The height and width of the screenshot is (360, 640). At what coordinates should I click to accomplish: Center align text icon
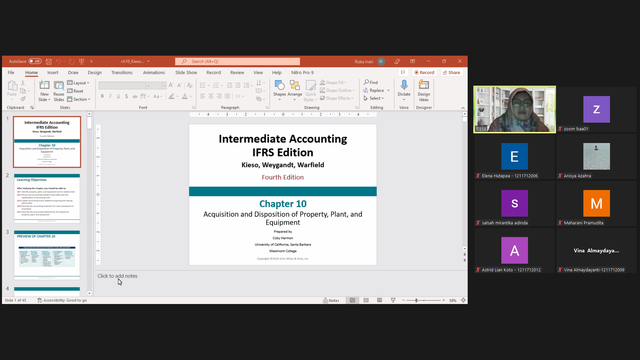(x=211, y=96)
